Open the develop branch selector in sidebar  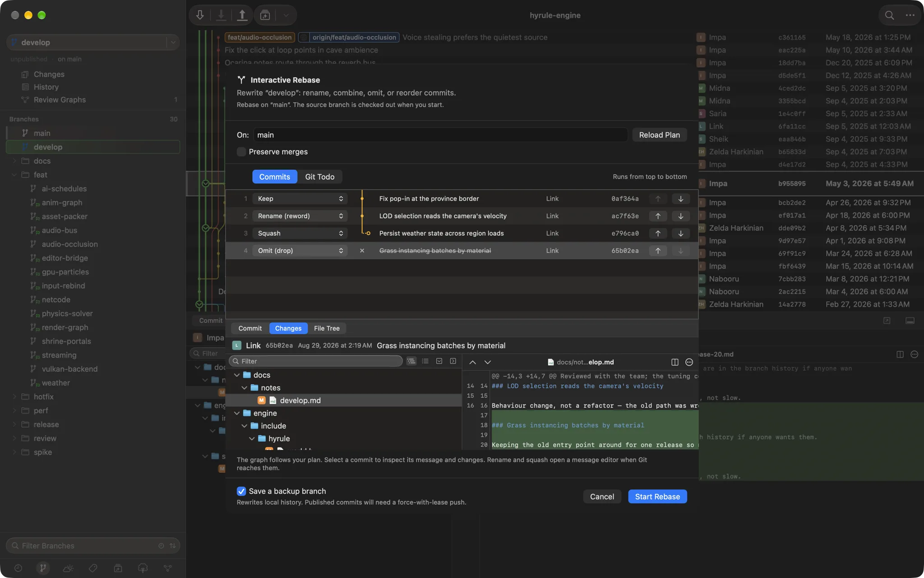click(x=93, y=42)
